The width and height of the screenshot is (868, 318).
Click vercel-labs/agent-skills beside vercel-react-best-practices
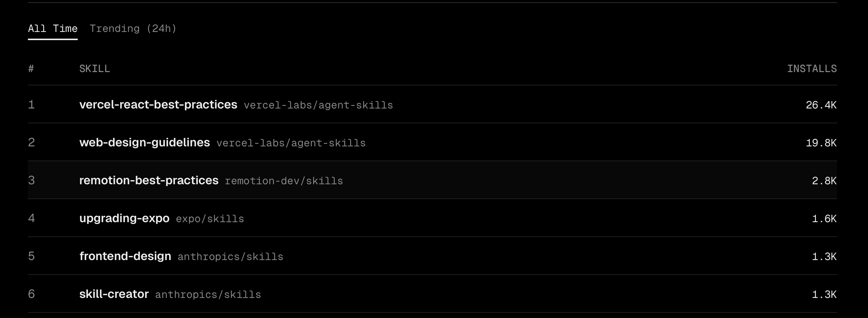point(318,105)
